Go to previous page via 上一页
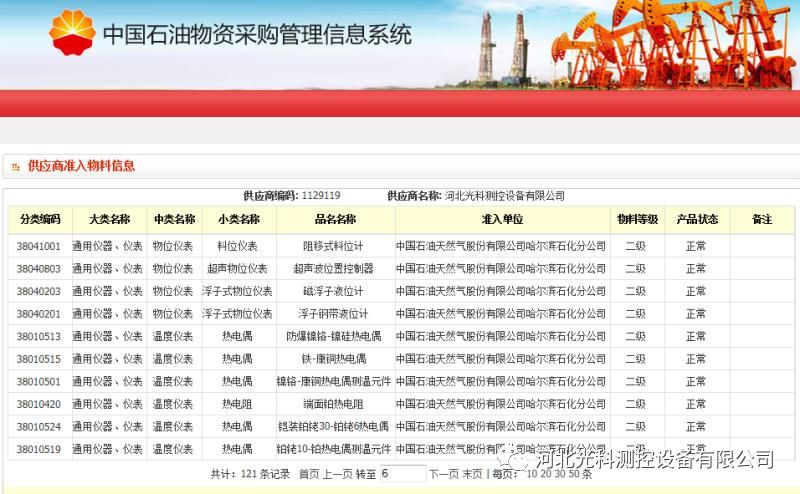 (x=337, y=474)
